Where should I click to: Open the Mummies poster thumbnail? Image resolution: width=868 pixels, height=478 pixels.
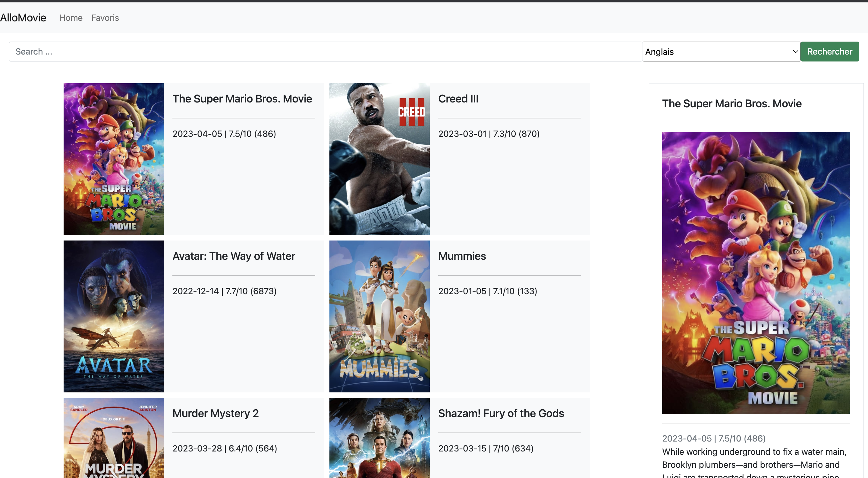(379, 316)
